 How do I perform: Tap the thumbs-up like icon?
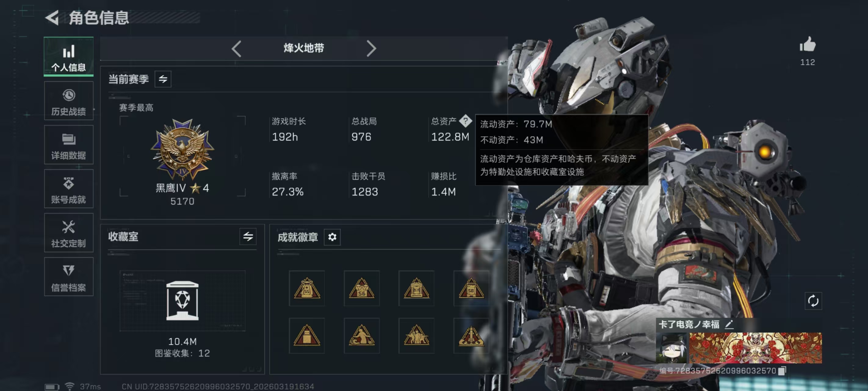click(807, 44)
